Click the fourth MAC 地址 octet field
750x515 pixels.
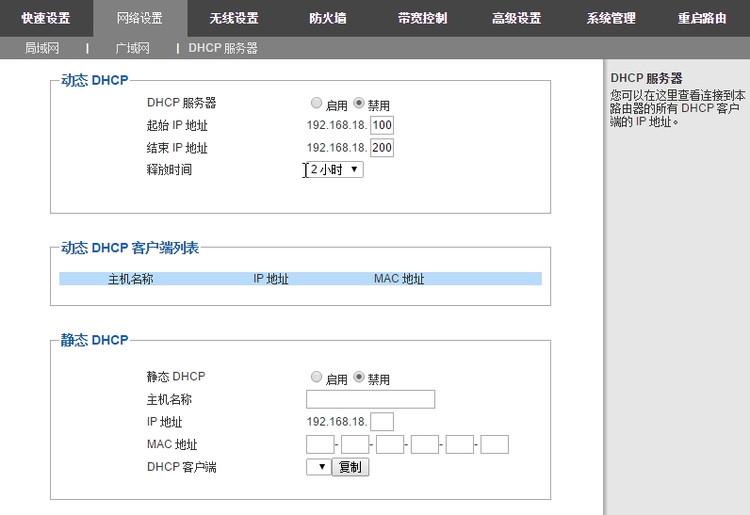tap(425, 444)
